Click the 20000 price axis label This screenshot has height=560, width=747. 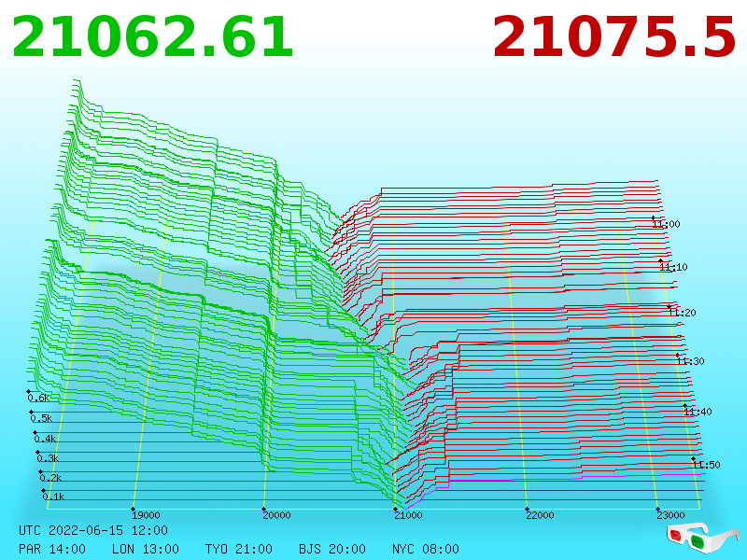tap(276, 515)
